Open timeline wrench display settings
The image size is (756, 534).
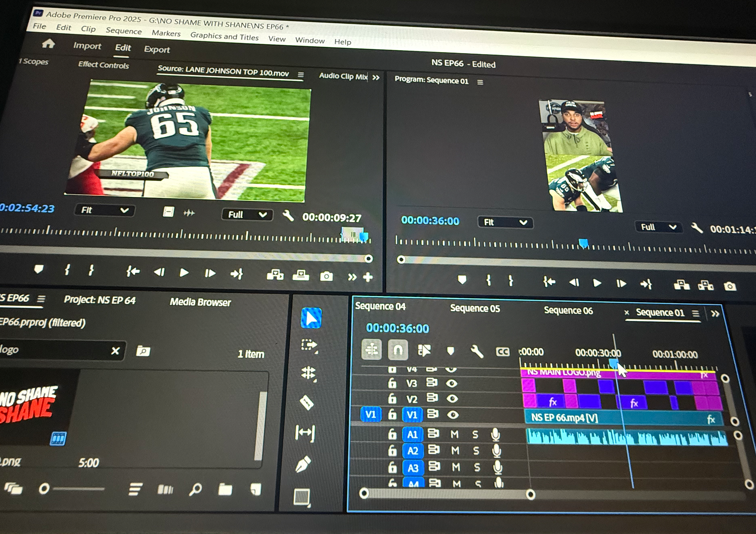click(x=477, y=352)
